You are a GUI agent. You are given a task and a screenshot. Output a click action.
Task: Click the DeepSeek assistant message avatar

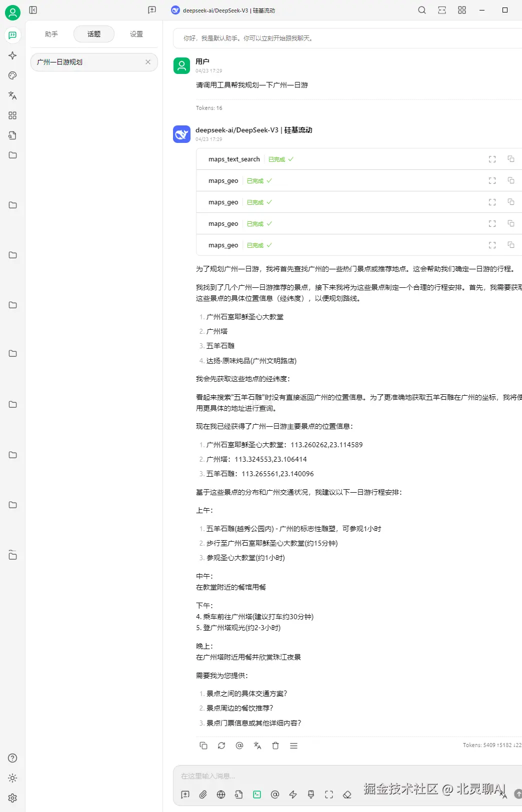click(x=181, y=134)
